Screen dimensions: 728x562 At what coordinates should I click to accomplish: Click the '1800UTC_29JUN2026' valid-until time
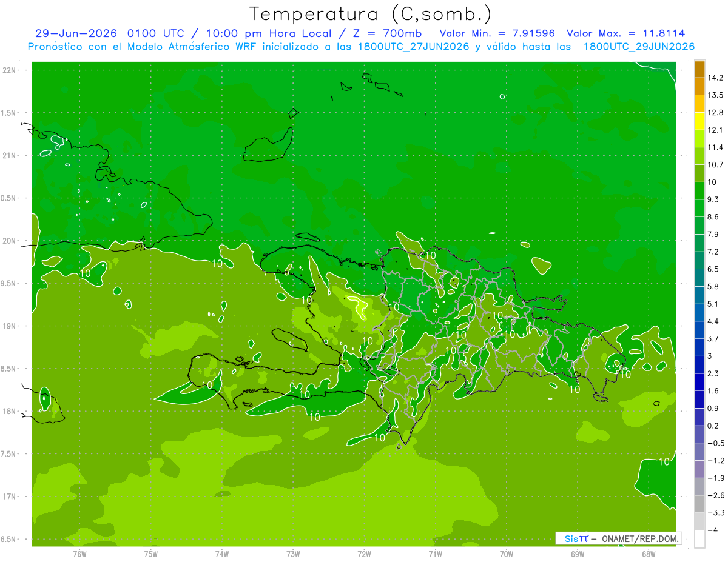(639, 47)
